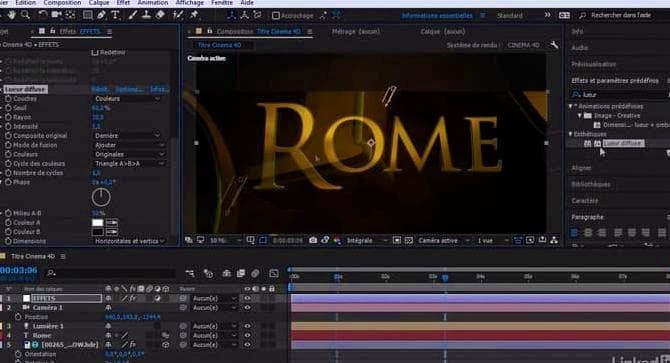
Task: Open Mode de fusion dropdown Ajouter
Action: pyautogui.click(x=129, y=145)
